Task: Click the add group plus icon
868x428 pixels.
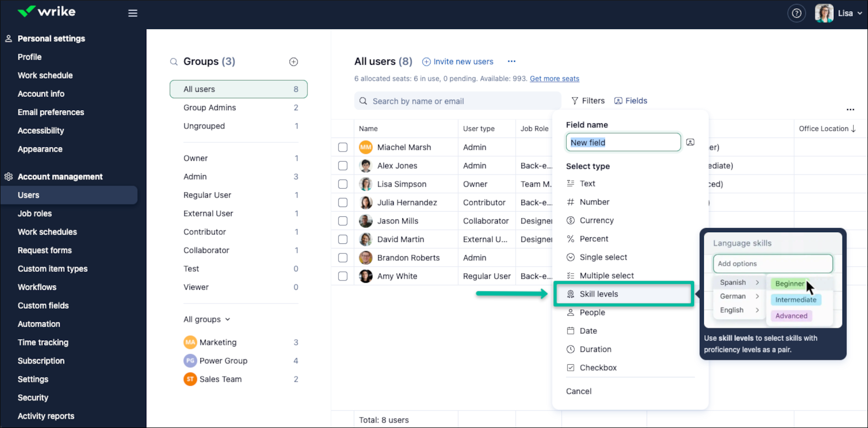Action: [293, 62]
